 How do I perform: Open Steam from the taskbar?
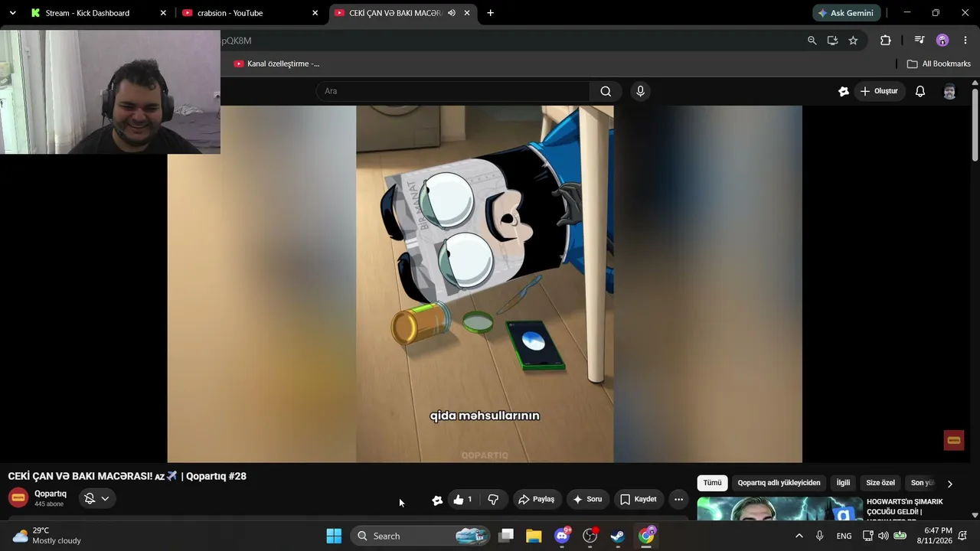(x=618, y=536)
